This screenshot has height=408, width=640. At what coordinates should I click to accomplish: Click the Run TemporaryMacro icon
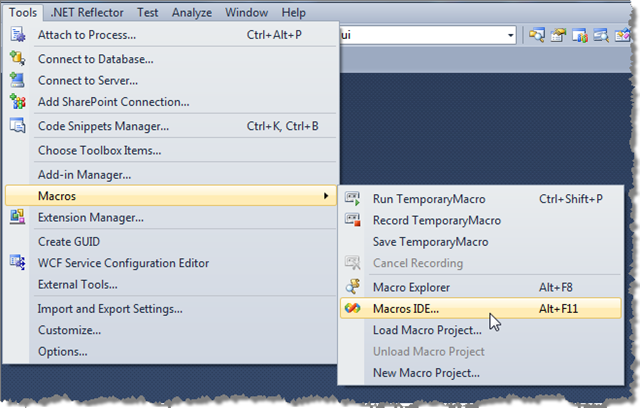[x=353, y=199]
